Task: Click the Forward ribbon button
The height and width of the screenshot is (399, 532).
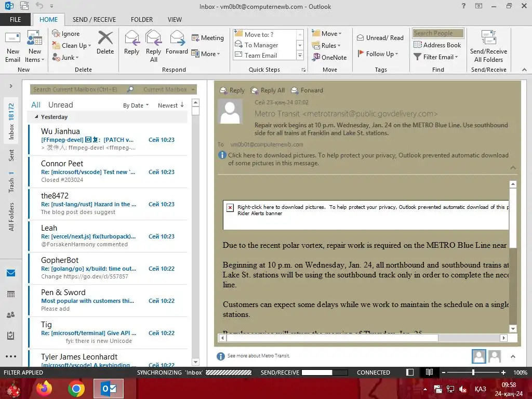Action: point(177,43)
